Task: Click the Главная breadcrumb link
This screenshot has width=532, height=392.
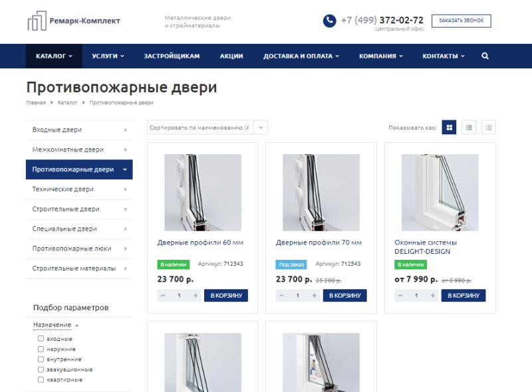Action: click(36, 103)
